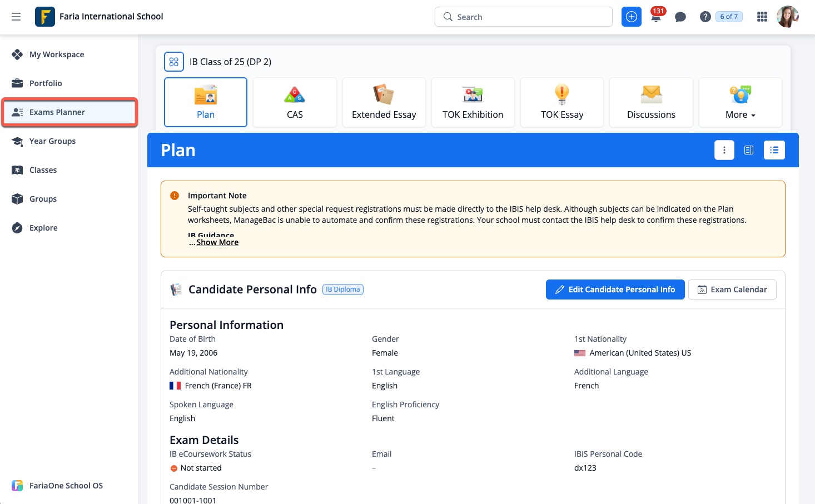Image resolution: width=815 pixels, height=504 pixels.
Task: Click the blue plus quick-add icon
Action: [x=631, y=17]
